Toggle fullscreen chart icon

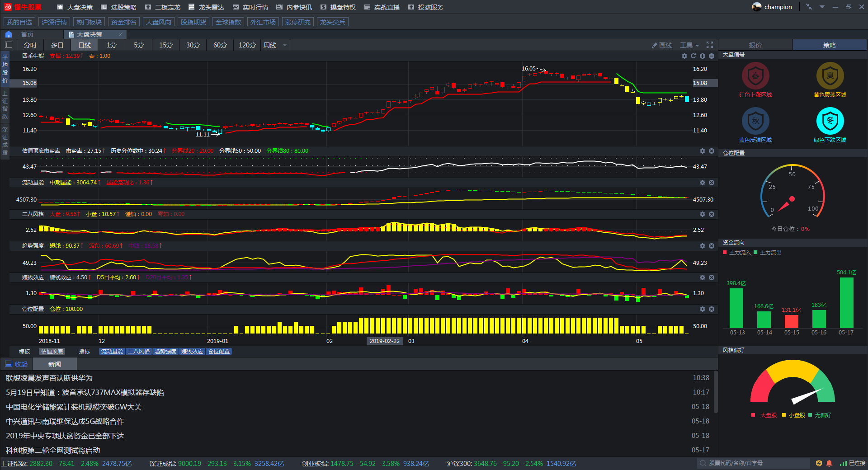710,45
